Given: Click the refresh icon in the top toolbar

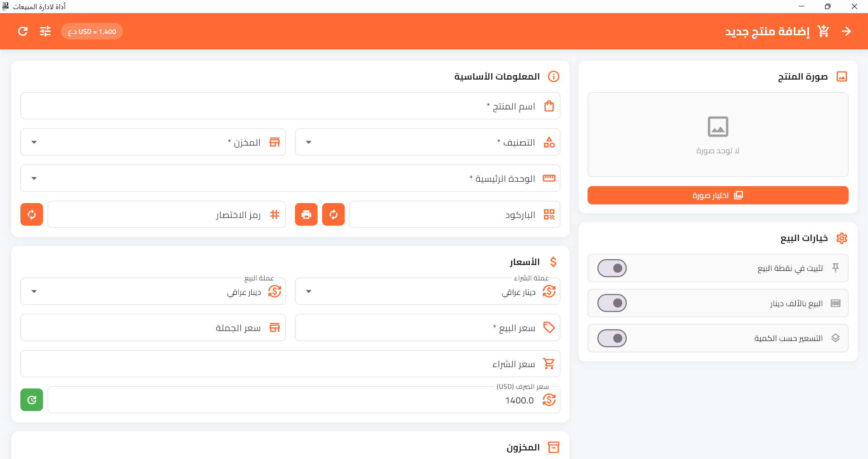Looking at the screenshot, I should pos(22,31).
